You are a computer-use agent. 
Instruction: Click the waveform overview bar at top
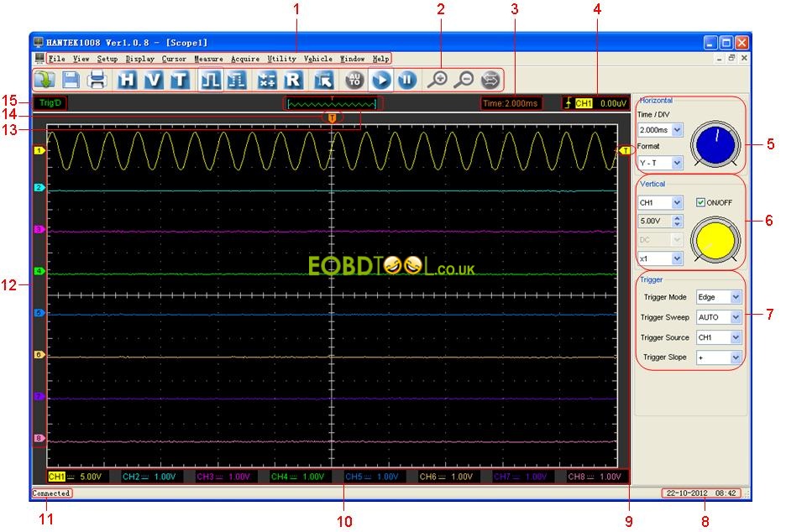point(333,104)
